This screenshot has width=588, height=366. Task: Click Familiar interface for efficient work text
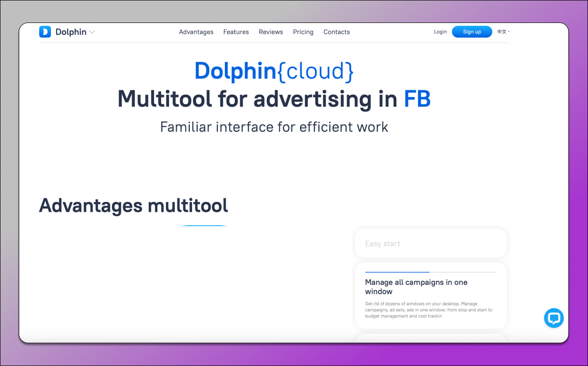(x=274, y=127)
